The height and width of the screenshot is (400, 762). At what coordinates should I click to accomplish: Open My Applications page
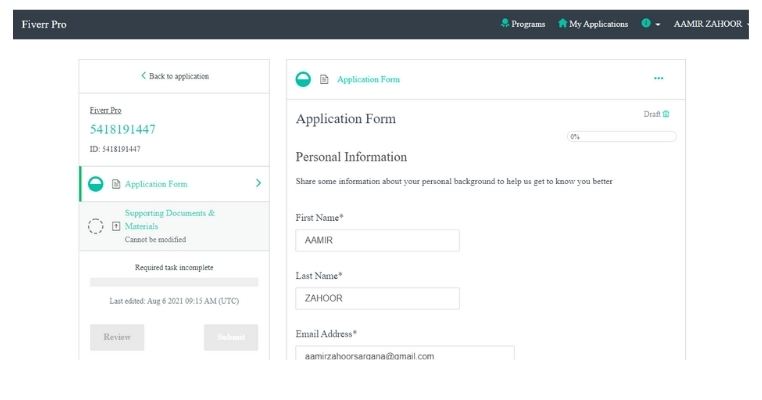click(x=593, y=24)
